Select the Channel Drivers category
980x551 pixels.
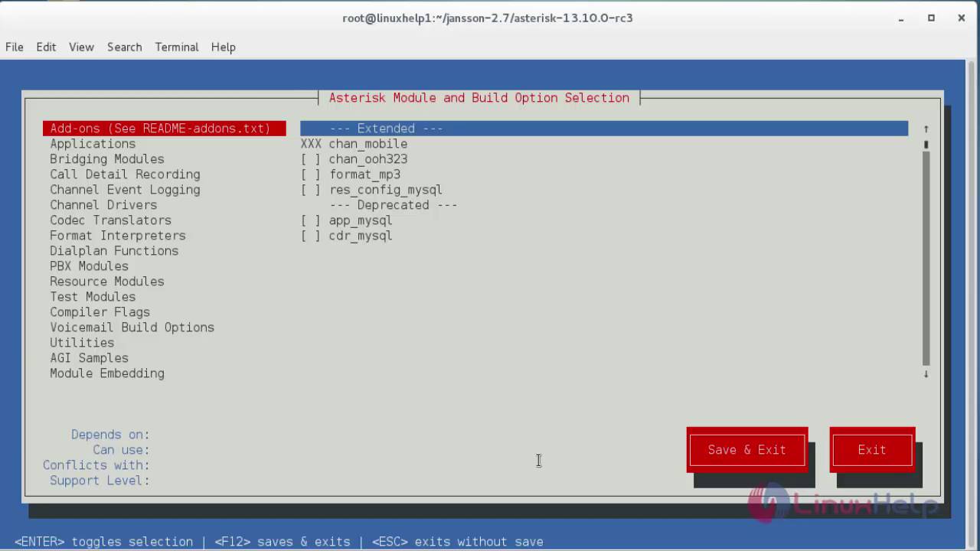click(x=103, y=205)
